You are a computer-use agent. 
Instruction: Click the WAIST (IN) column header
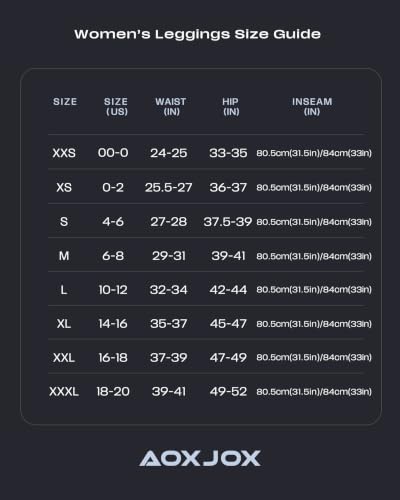click(171, 106)
